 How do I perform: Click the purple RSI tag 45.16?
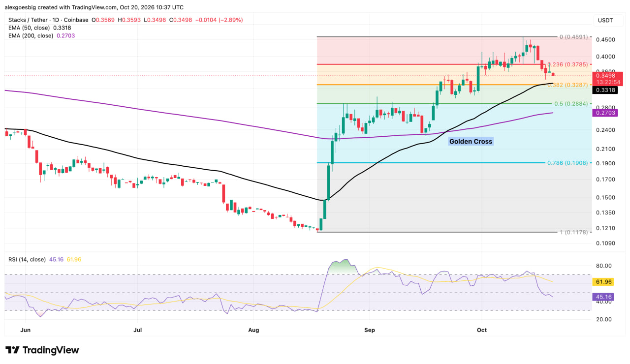coord(603,297)
